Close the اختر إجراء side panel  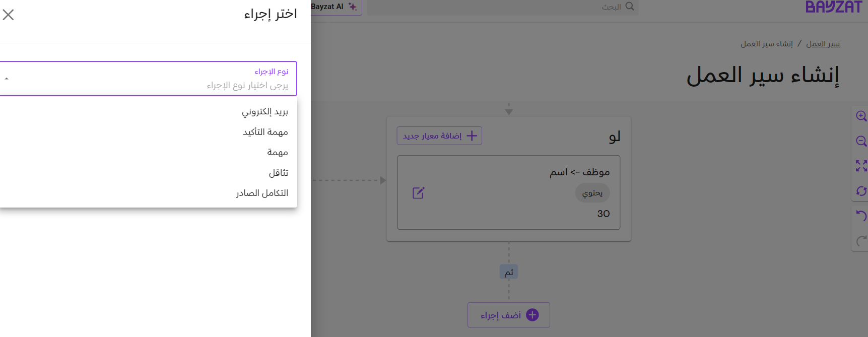click(x=8, y=15)
